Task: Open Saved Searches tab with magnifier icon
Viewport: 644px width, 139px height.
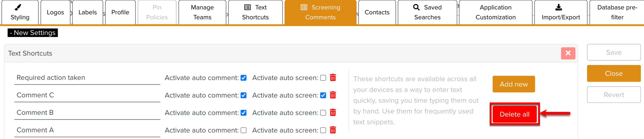Action: click(x=427, y=12)
